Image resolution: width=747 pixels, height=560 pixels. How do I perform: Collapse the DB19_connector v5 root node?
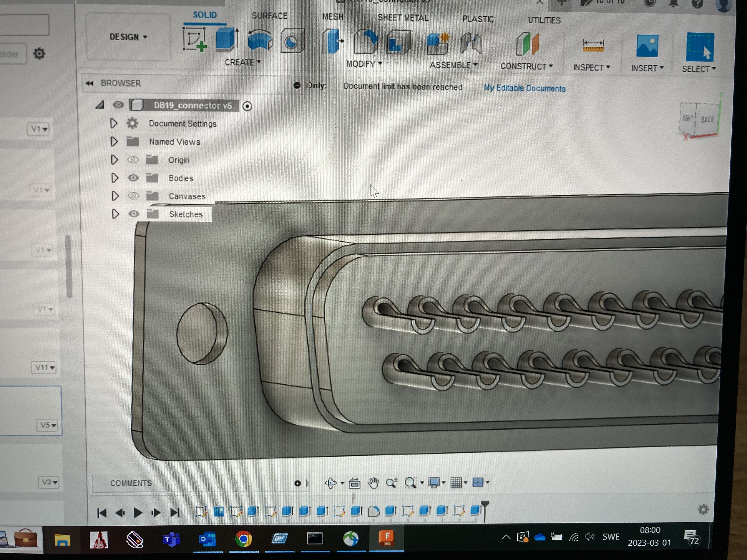point(100,105)
